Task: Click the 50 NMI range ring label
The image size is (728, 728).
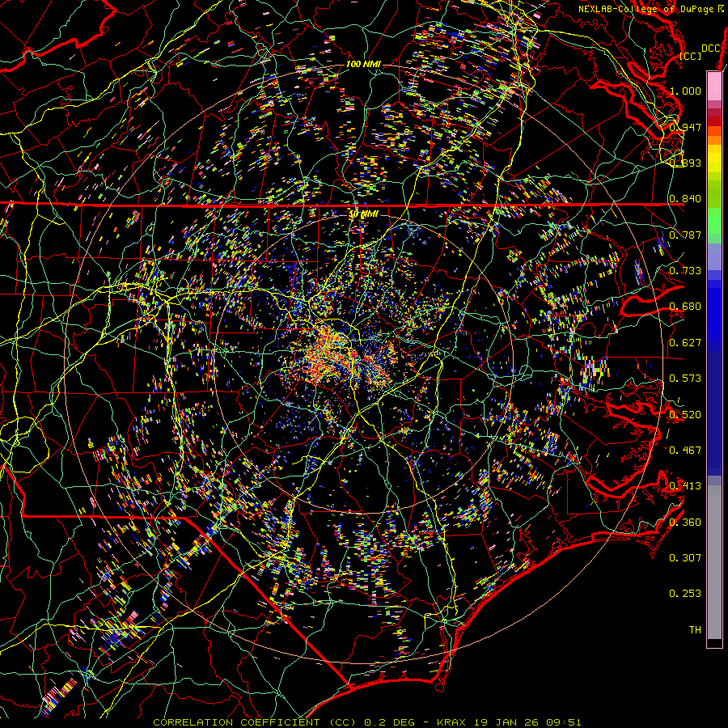Action: (363, 214)
